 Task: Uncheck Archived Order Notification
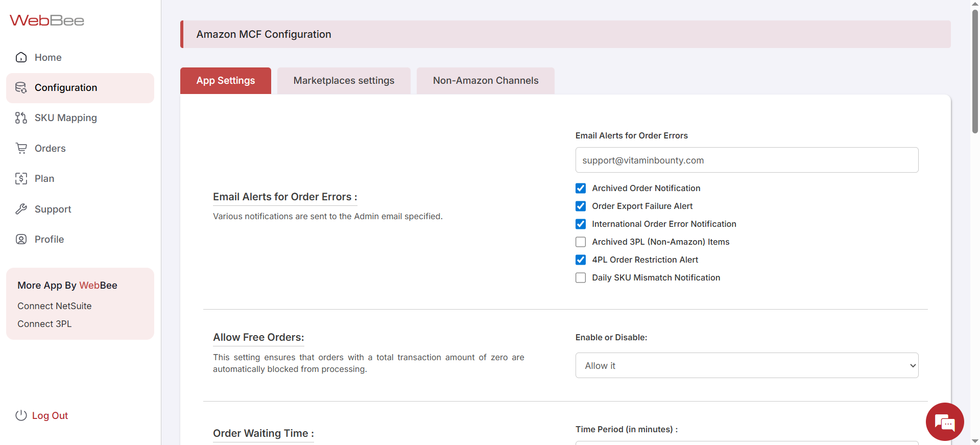click(581, 189)
